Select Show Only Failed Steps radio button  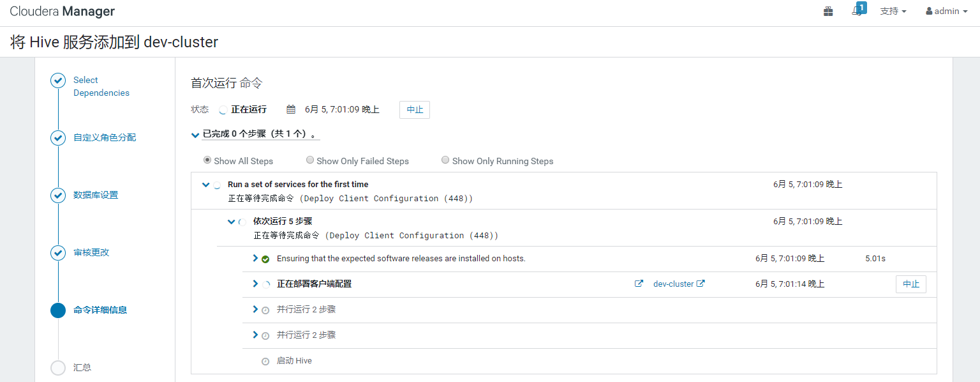pos(310,160)
